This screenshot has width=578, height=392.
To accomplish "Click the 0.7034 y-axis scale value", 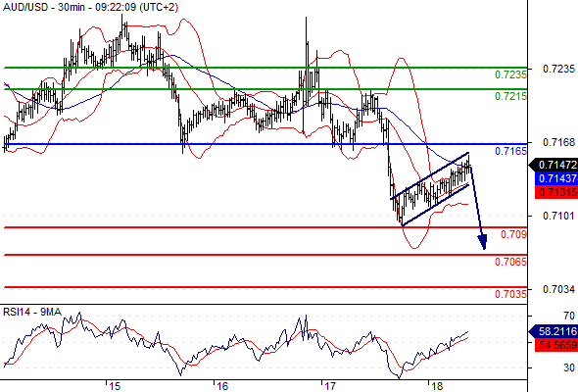I will click(x=558, y=289).
